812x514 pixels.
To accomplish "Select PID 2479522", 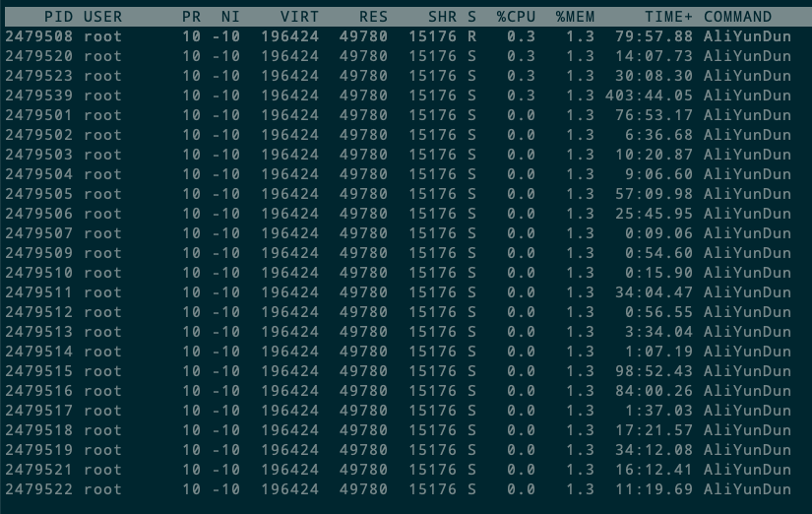I will (38, 489).
